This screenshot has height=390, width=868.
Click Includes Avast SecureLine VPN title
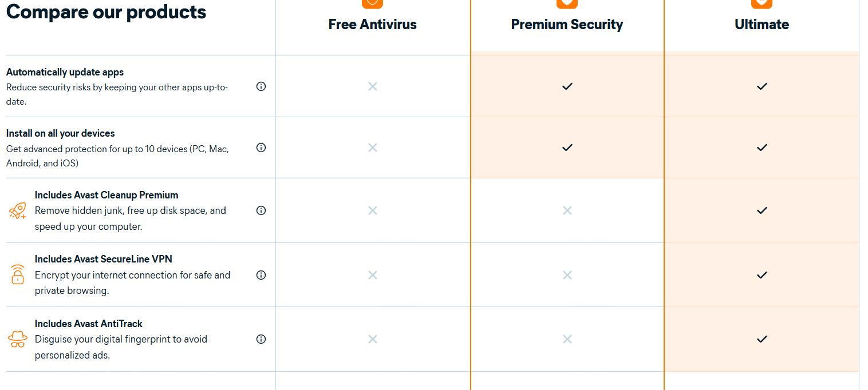[x=104, y=259]
